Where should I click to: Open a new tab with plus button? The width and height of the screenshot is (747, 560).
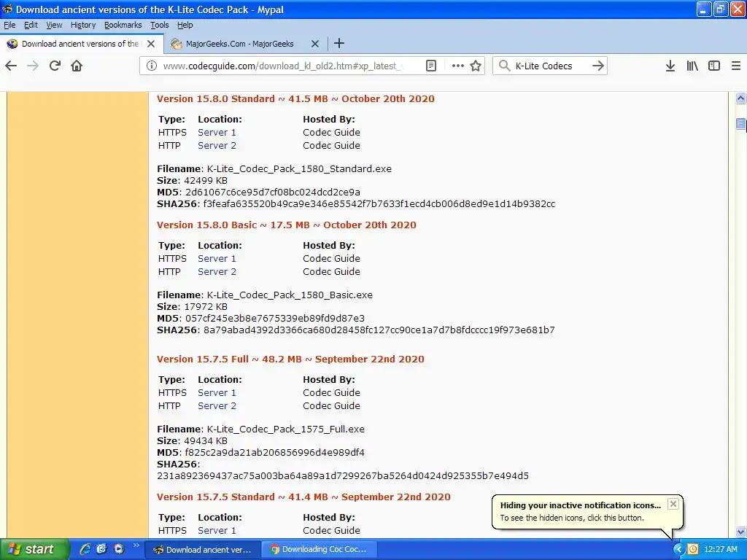coord(339,43)
